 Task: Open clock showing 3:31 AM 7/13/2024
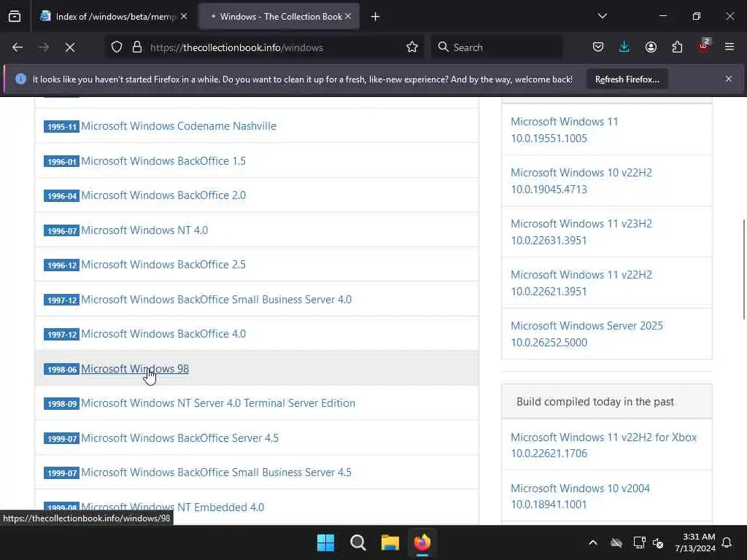(x=695, y=542)
